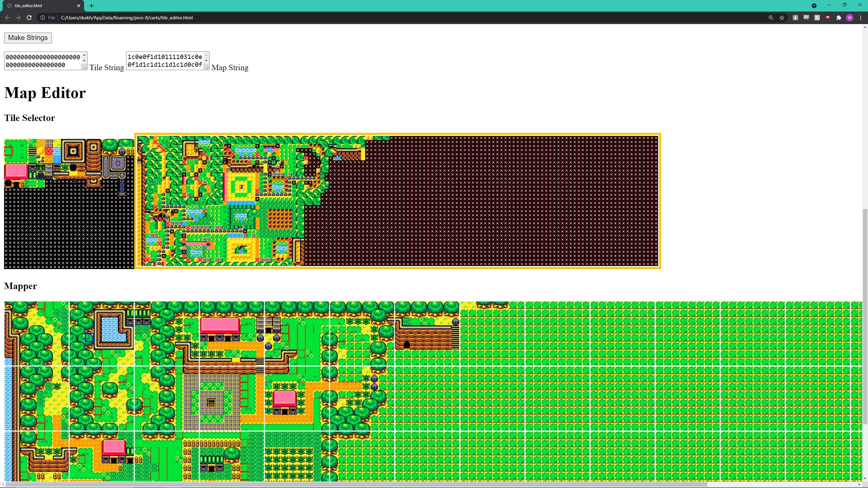Click the down arrow in Tile String box
This screenshot has width=868, height=488.
pos(84,61)
